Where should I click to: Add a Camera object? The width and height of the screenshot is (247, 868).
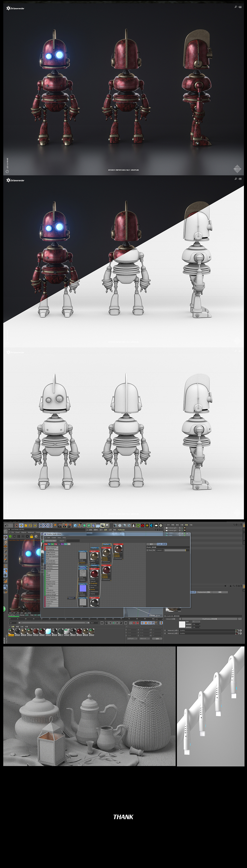click(102, 525)
